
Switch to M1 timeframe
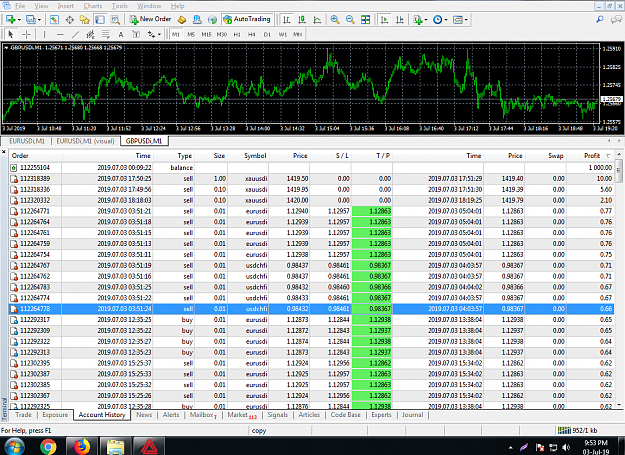click(176, 35)
